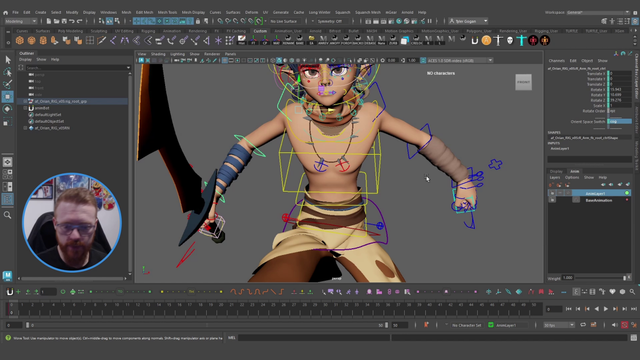This screenshot has height=360, width=640.
Task: Click the Rotate tool in the toolbox
Action: 7,109
